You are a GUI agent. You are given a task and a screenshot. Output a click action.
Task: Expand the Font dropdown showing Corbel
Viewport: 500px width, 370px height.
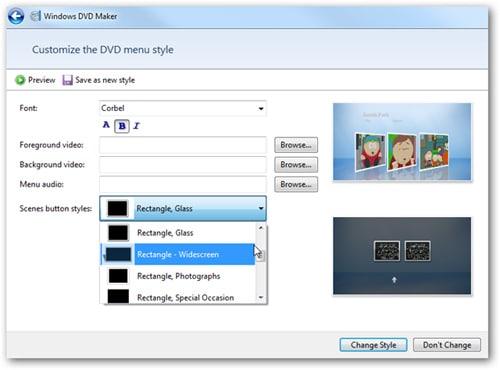[183, 108]
